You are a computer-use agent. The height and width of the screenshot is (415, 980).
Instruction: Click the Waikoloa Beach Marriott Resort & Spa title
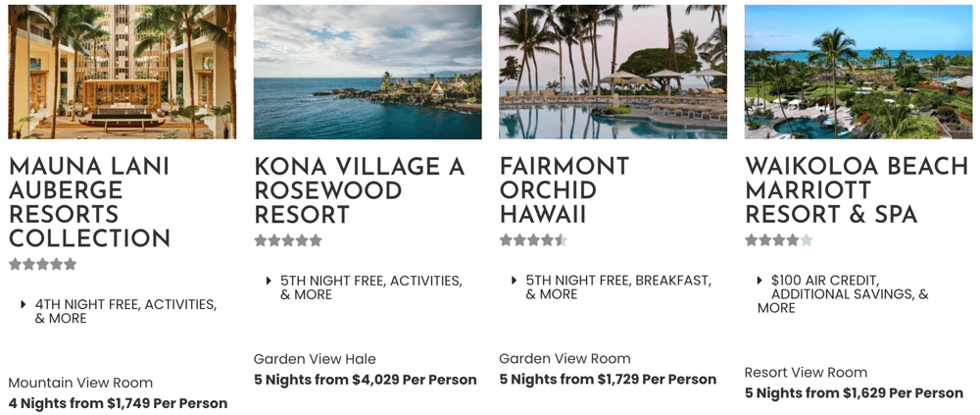[x=857, y=190]
